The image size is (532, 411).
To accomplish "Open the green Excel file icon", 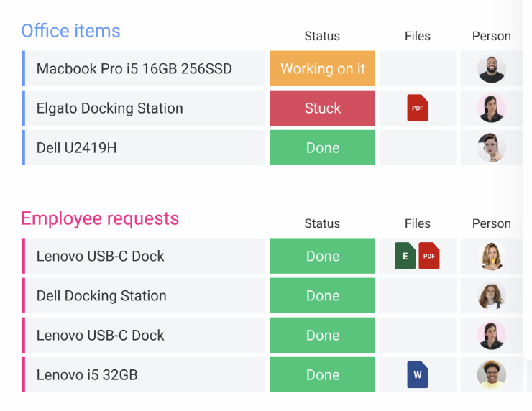I will point(405,256).
